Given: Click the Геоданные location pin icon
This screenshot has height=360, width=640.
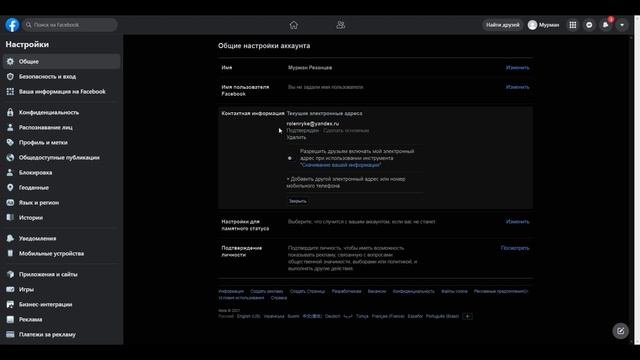Looking at the screenshot, I should tap(10, 188).
